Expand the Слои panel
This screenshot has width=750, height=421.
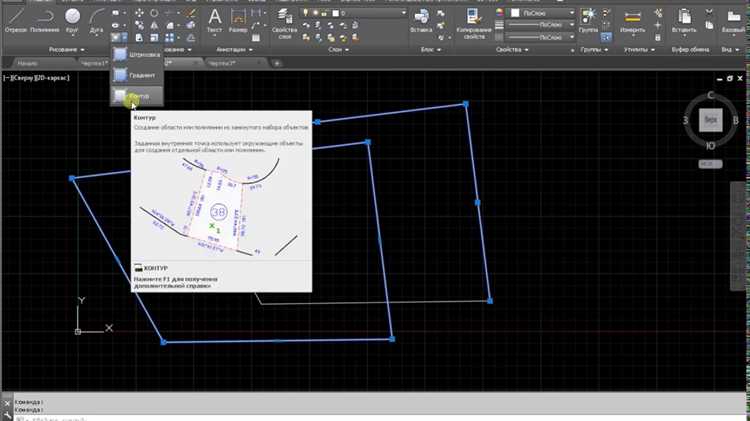[338, 49]
